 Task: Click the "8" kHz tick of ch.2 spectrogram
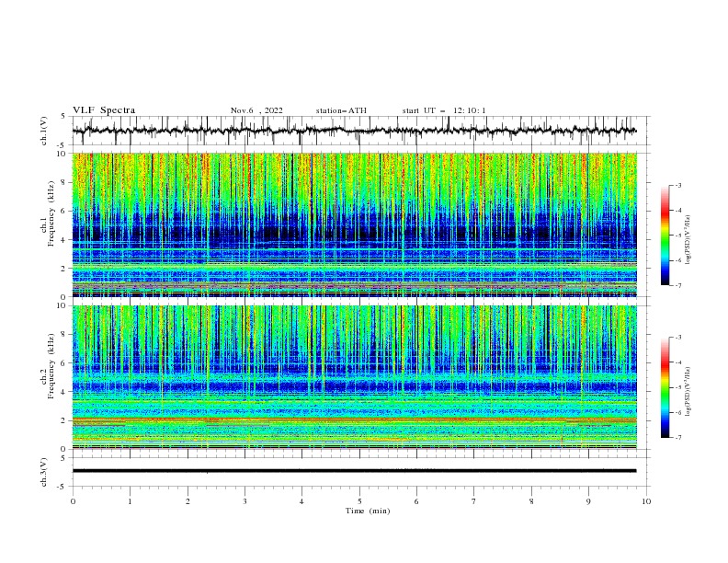(64, 335)
